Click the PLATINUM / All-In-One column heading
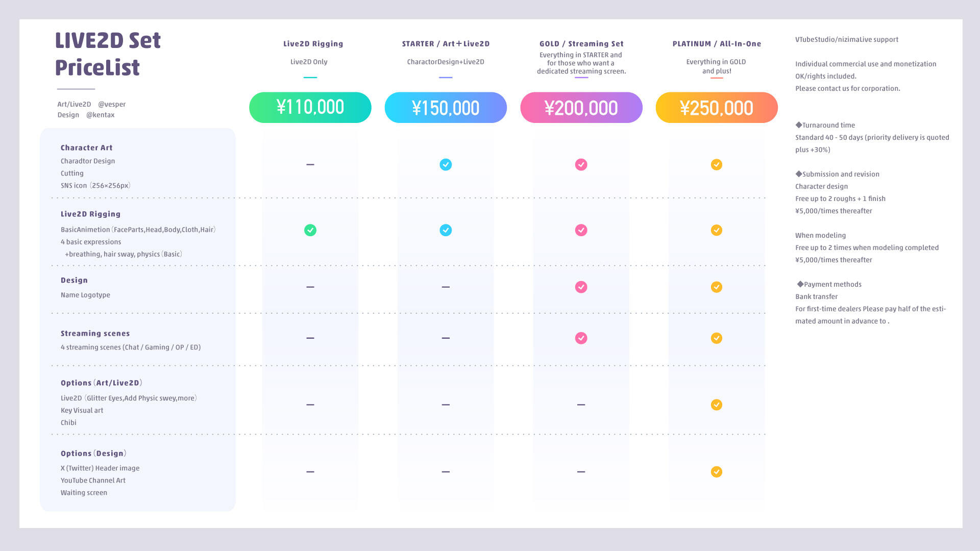The image size is (980, 551). [717, 44]
